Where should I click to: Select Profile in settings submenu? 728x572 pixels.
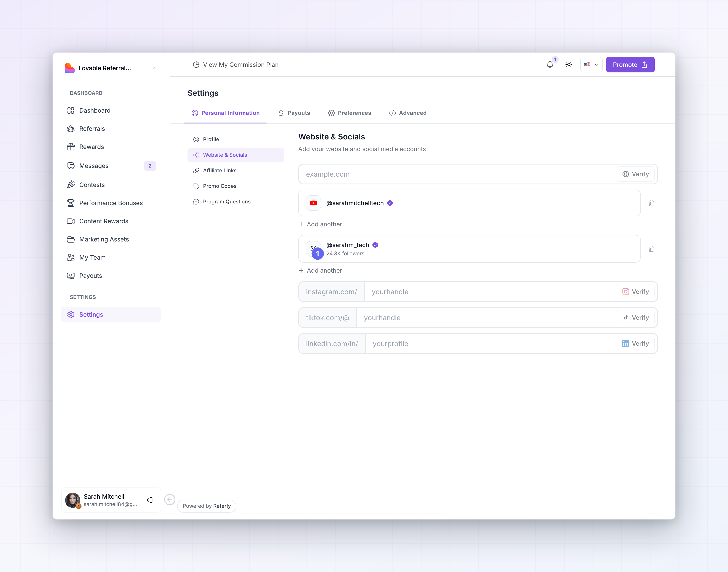click(236, 139)
